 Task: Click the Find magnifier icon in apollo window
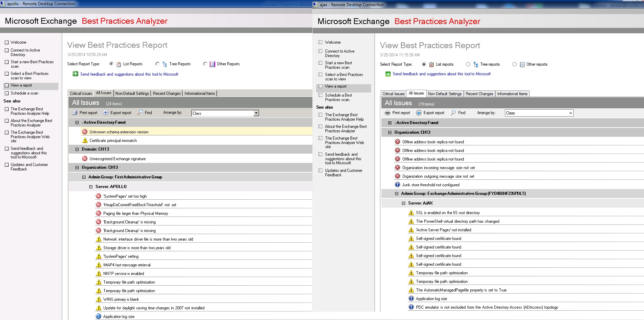coord(140,113)
